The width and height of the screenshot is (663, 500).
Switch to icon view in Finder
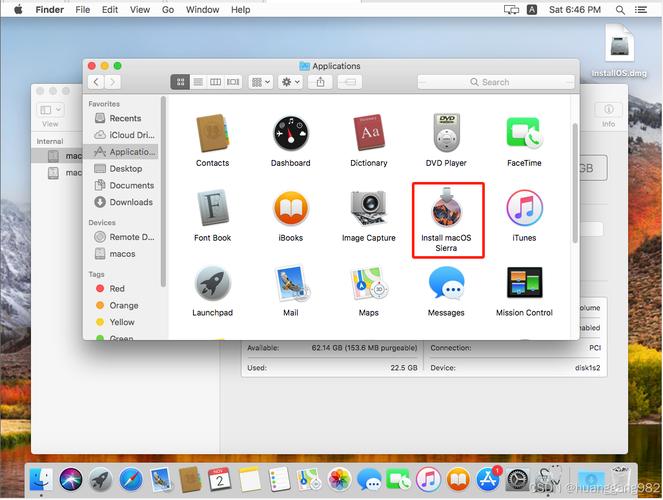[x=180, y=82]
